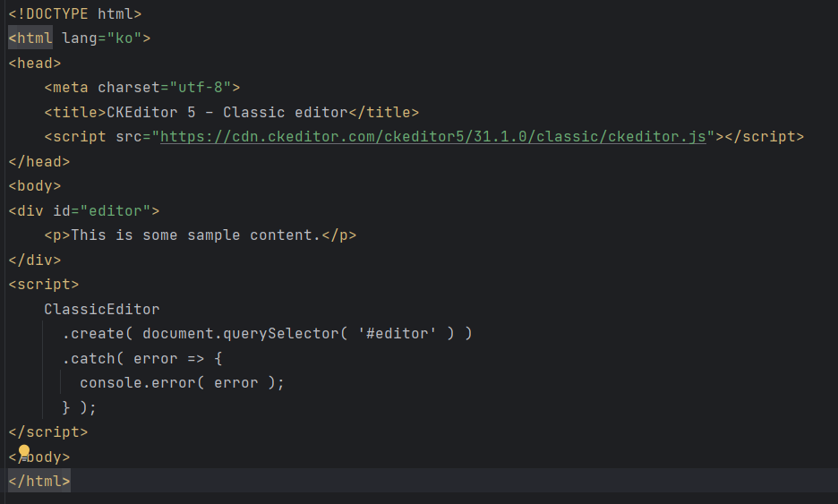Click the ClassicEditor identifier
Viewport: 838px width, 504px height.
click(x=102, y=310)
